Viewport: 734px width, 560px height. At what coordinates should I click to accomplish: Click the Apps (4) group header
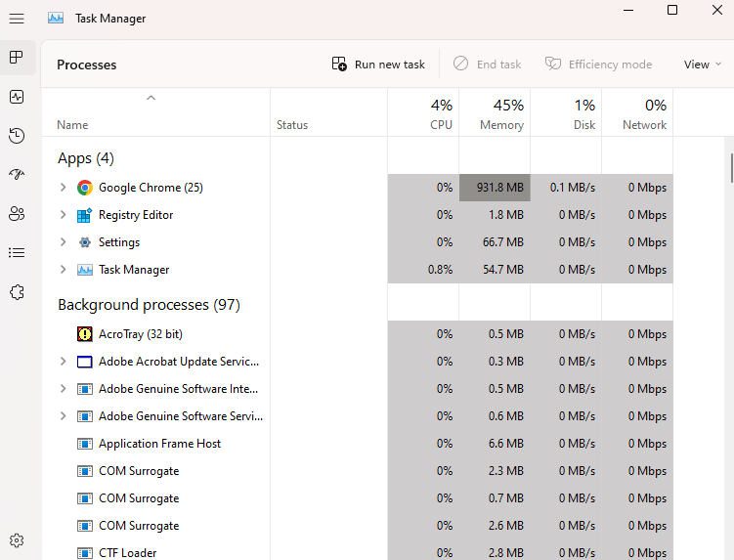86,158
